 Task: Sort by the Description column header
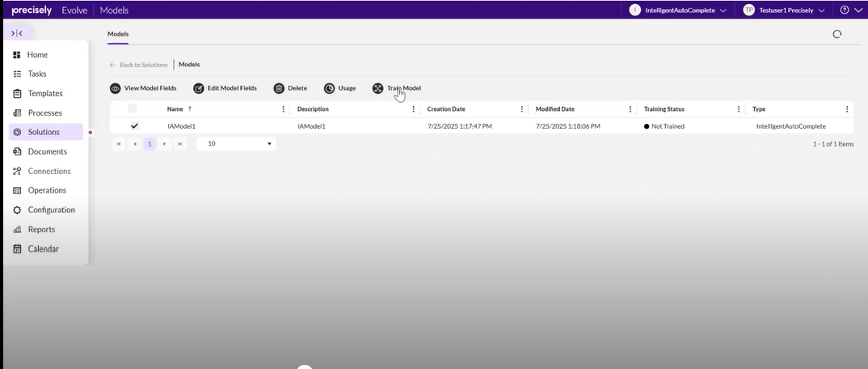pyautogui.click(x=313, y=109)
